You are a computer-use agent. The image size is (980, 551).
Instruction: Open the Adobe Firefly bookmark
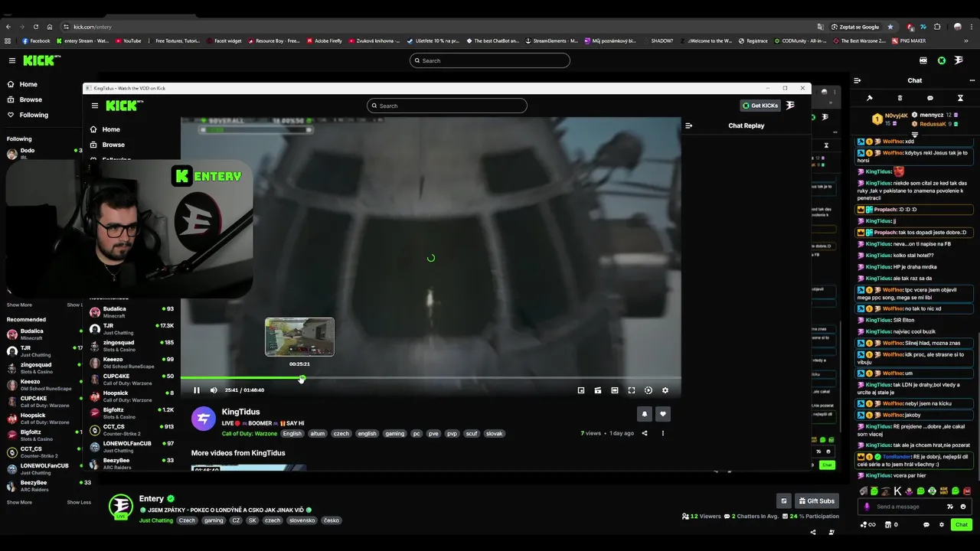[x=324, y=41]
